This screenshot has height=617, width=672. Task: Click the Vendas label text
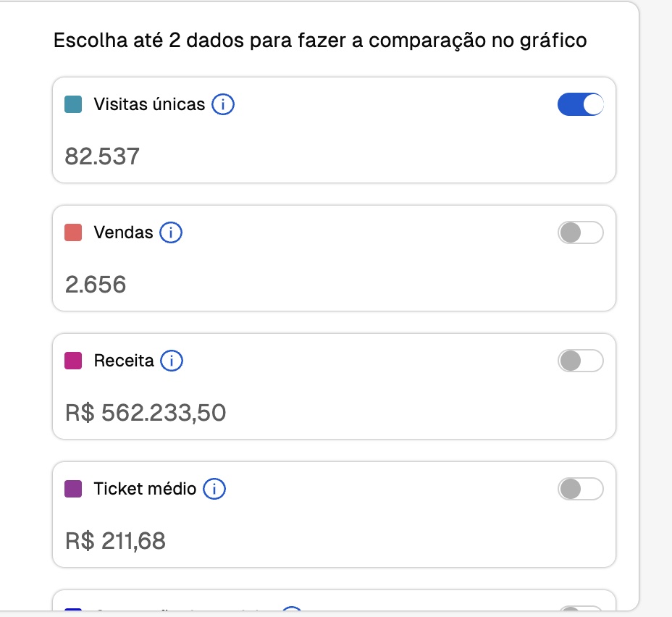tap(123, 232)
